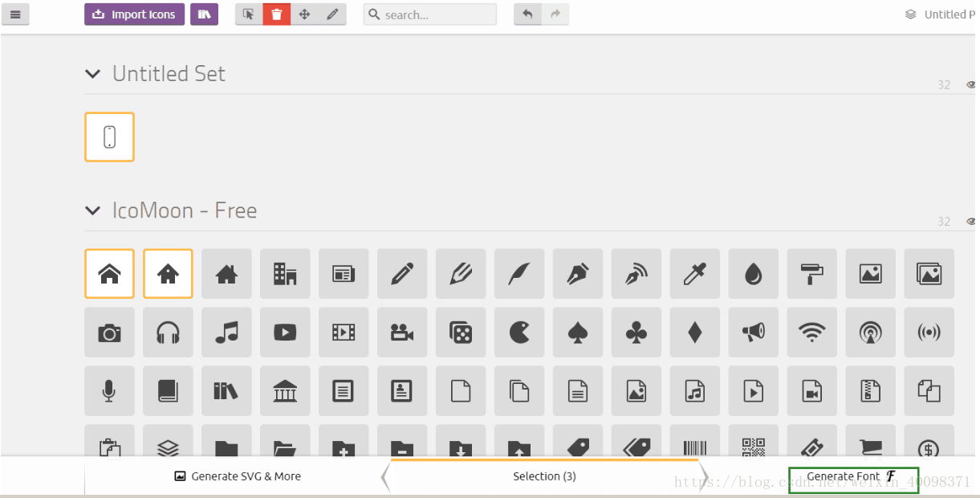980x498 pixels.
Task: Select the newspaper icon
Action: click(x=344, y=274)
